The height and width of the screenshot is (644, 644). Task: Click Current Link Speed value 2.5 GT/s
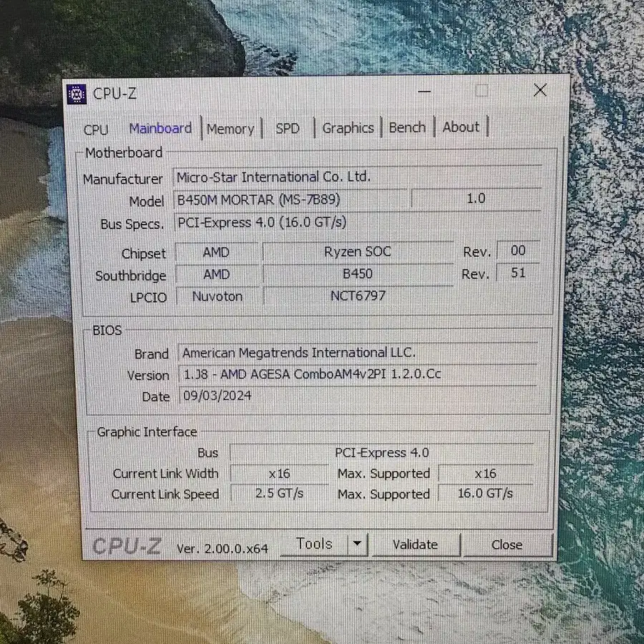[279, 493]
